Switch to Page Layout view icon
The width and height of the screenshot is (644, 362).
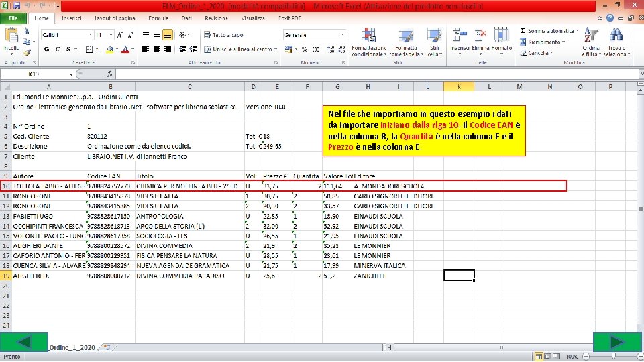(547, 356)
